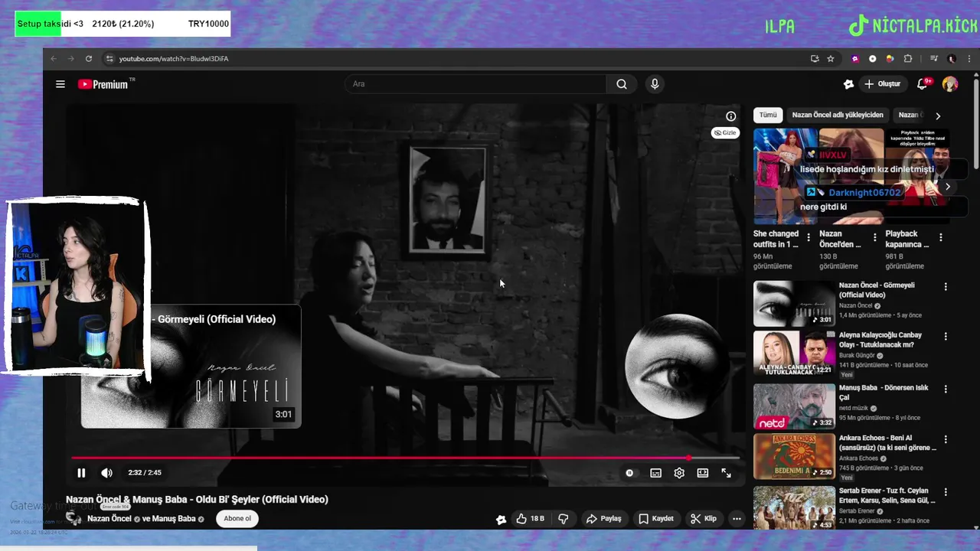Click Burak Güngör channel name

857,356
